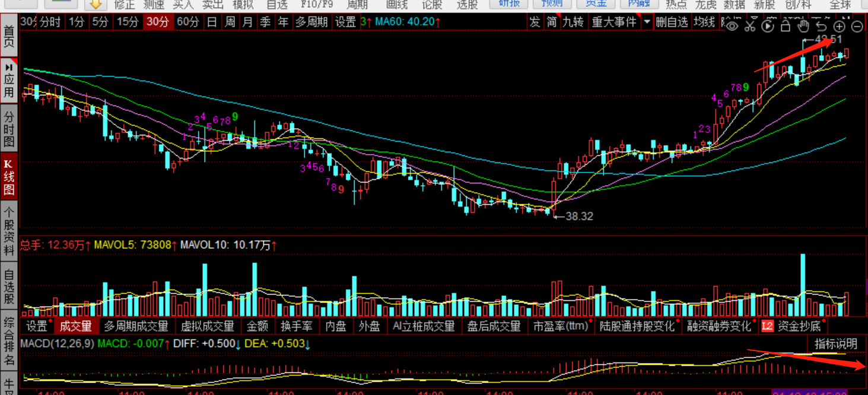This screenshot has height=395, width=868.
Task: Select the 30分 period tab
Action: click(158, 22)
